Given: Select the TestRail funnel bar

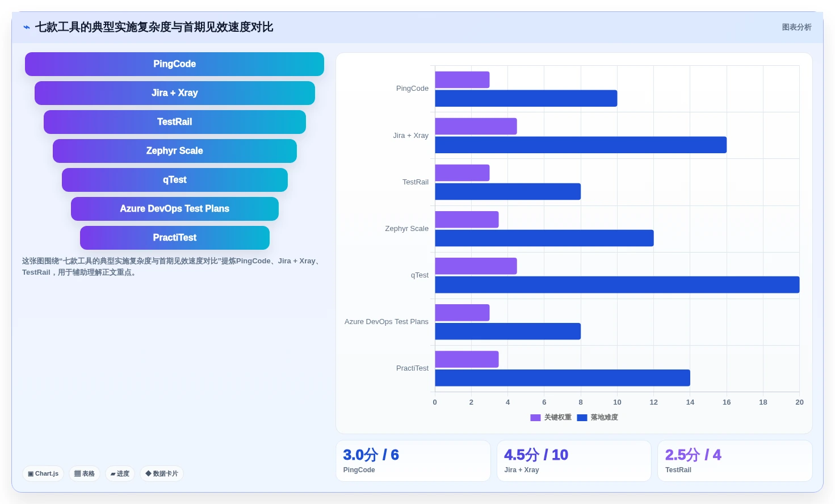Looking at the screenshot, I should pos(174,122).
